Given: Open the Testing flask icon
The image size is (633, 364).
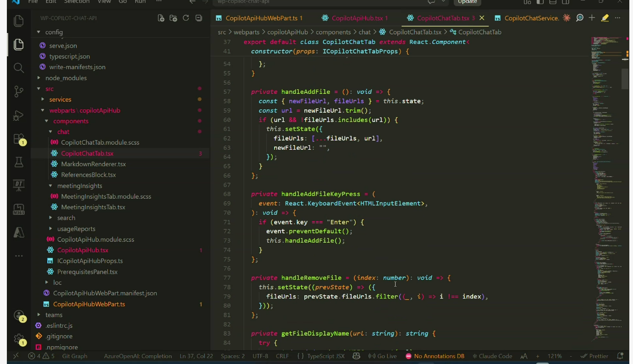Looking at the screenshot, I should (x=19, y=162).
